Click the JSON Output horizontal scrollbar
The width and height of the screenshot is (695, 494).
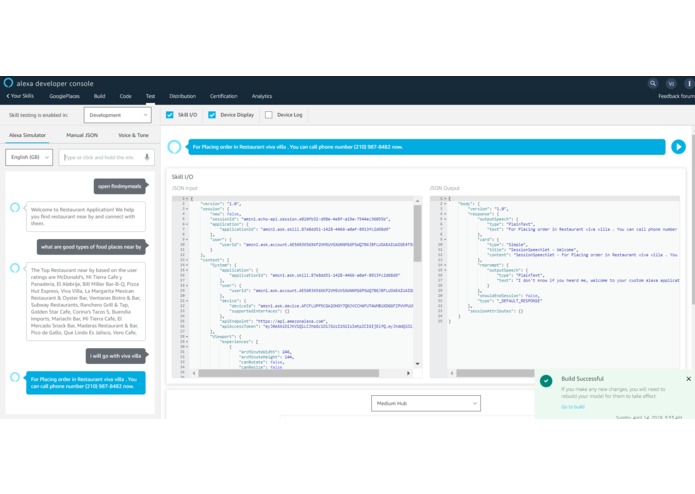495,373
